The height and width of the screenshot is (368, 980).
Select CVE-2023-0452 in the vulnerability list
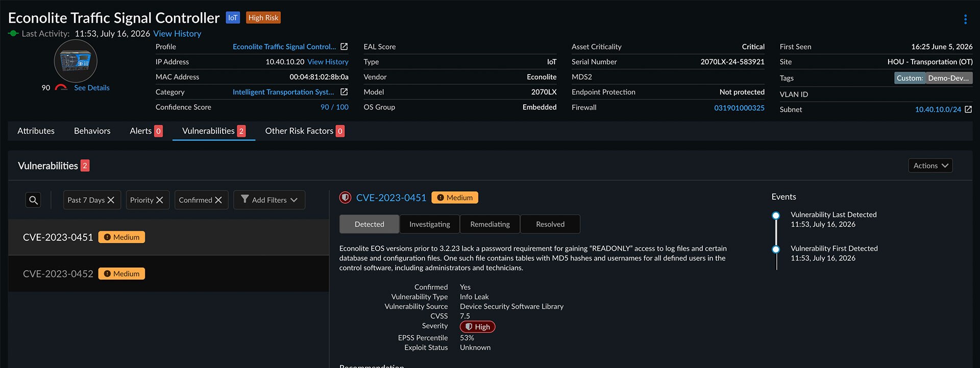tap(168, 274)
